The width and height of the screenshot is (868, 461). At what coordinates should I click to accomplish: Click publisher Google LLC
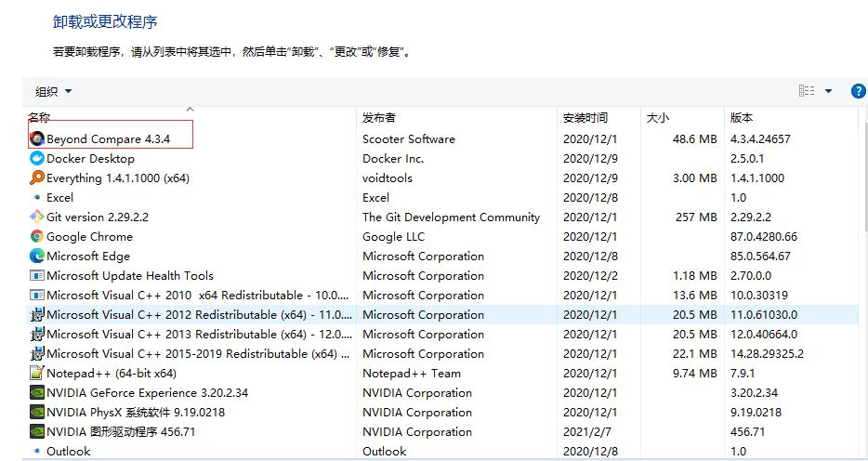click(394, 237)
